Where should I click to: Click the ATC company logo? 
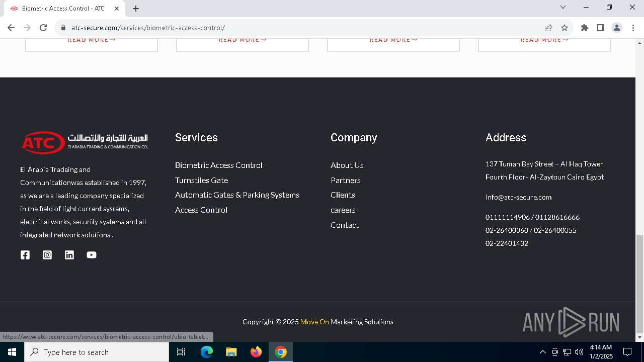point(85,142)
